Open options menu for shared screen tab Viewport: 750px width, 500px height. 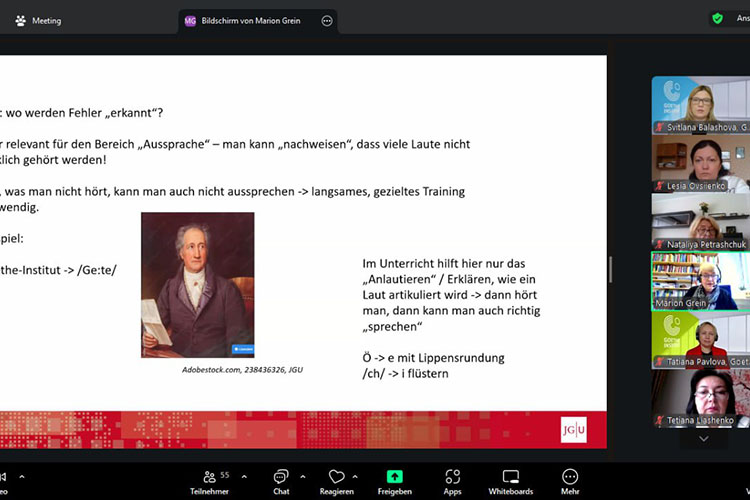[x=326, y=20]
